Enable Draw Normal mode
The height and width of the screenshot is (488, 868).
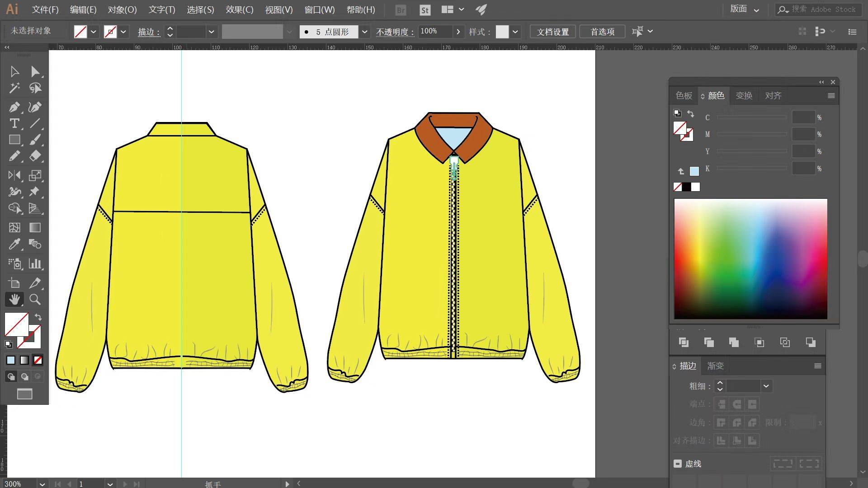[11, 376]
